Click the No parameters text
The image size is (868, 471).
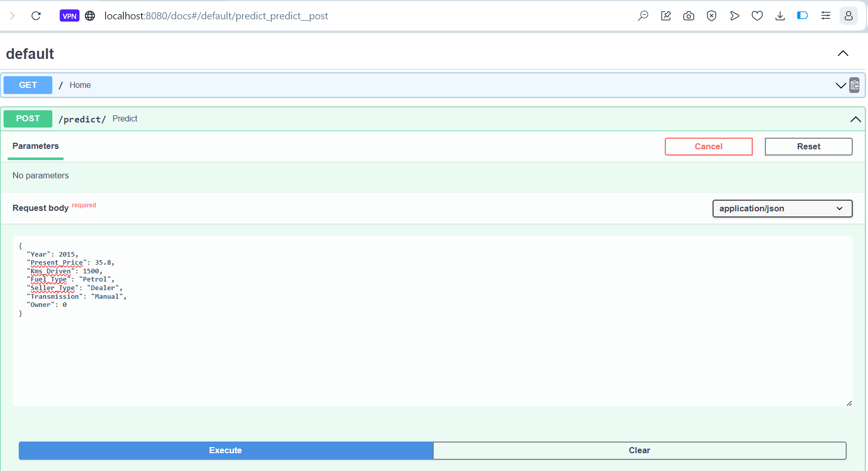(41, 175)
